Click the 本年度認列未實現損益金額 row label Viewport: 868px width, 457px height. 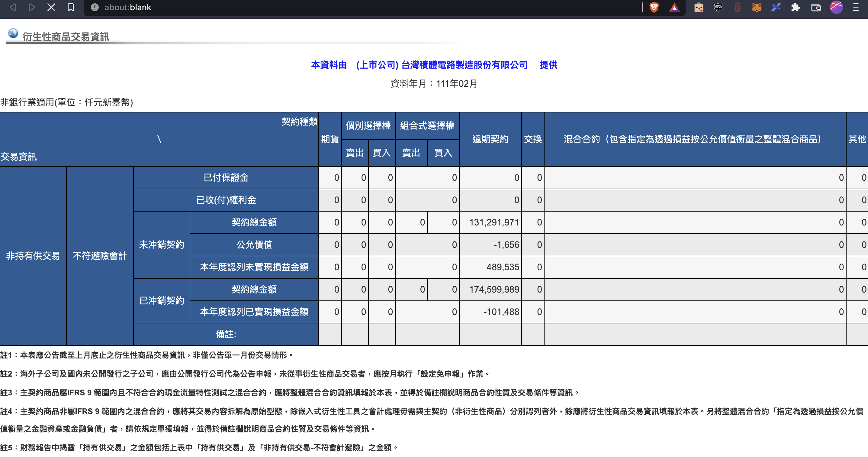pos(254,267)
